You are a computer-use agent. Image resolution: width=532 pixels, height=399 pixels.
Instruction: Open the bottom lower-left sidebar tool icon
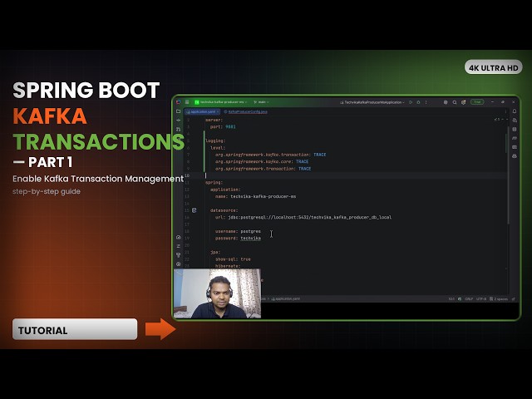coord(179,264)
